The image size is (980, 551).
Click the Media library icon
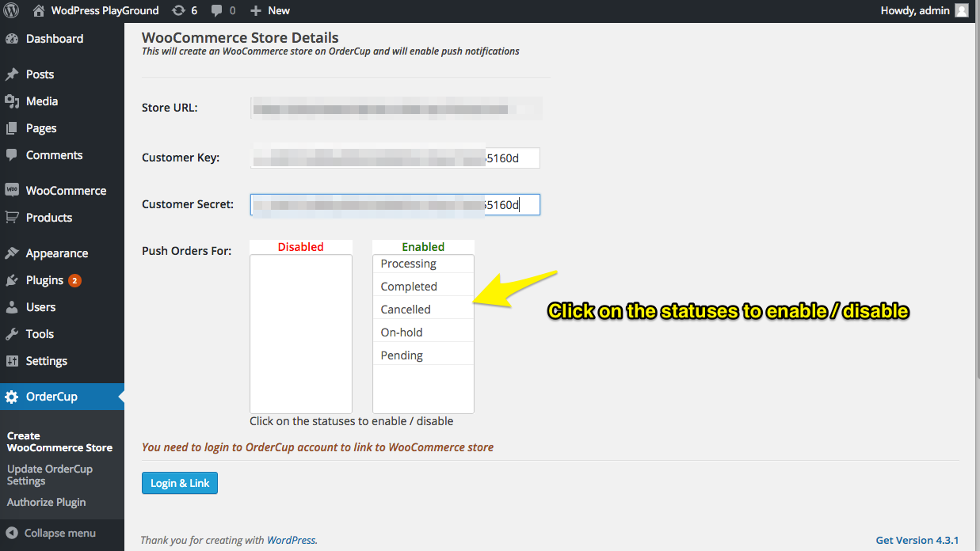(x=12, y=101)
